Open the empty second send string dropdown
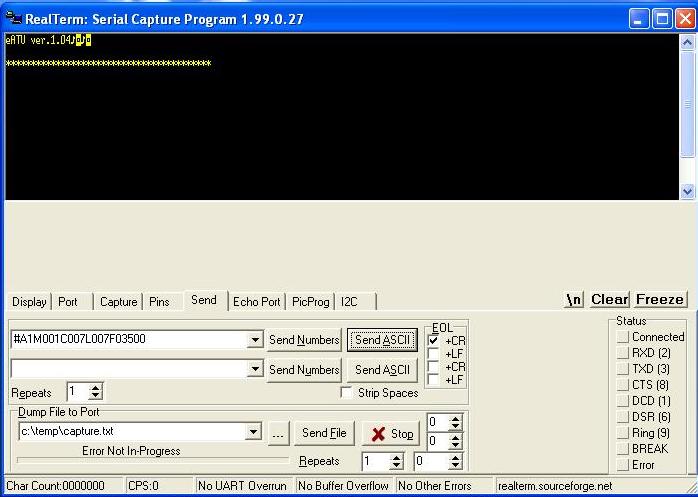The width and height of the screenshot is (698, 497). 254,369
